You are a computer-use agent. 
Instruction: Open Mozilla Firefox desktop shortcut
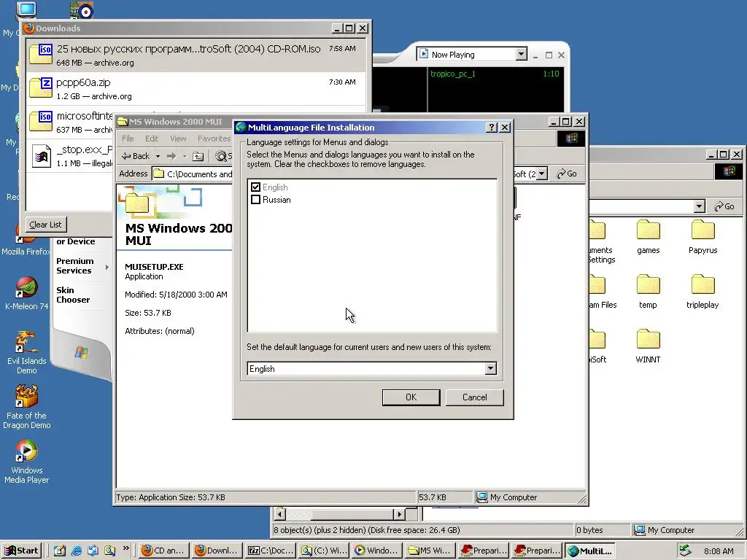tap(26, 242)
